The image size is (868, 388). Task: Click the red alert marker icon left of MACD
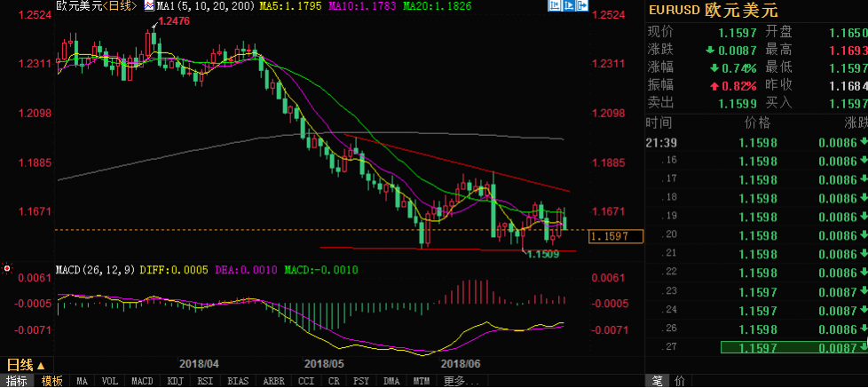pos(7,268)
